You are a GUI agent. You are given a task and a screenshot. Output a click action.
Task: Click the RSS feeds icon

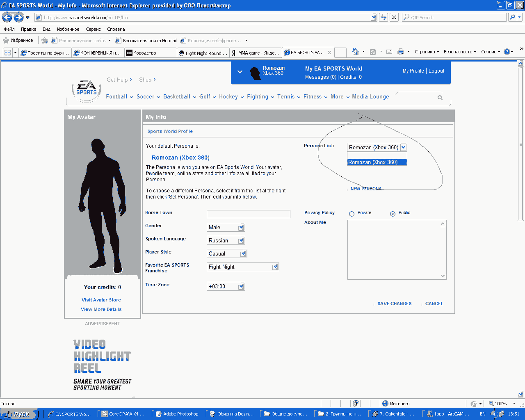pos(373,52)
